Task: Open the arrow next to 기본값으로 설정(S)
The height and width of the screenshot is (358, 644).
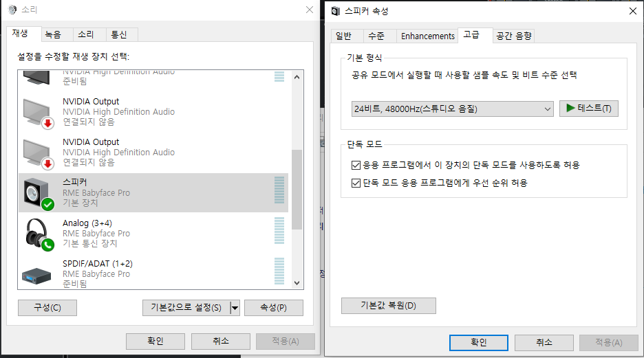Action: pos(235,308)
